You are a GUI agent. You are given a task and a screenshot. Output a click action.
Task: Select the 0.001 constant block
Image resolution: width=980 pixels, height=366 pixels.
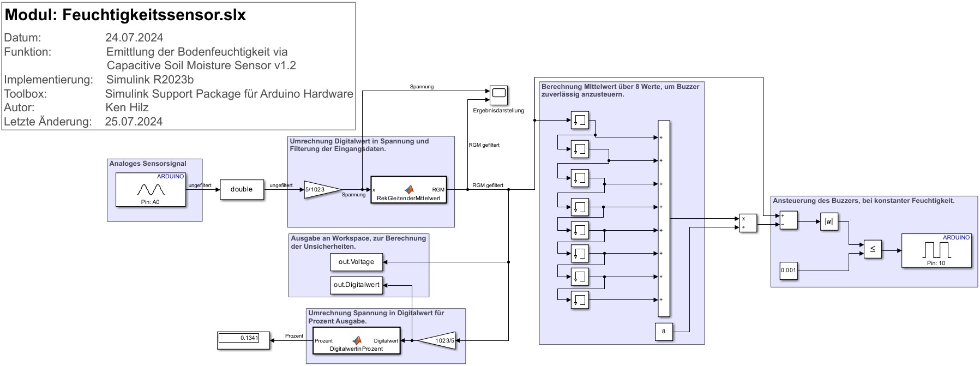tap(788, 271)
